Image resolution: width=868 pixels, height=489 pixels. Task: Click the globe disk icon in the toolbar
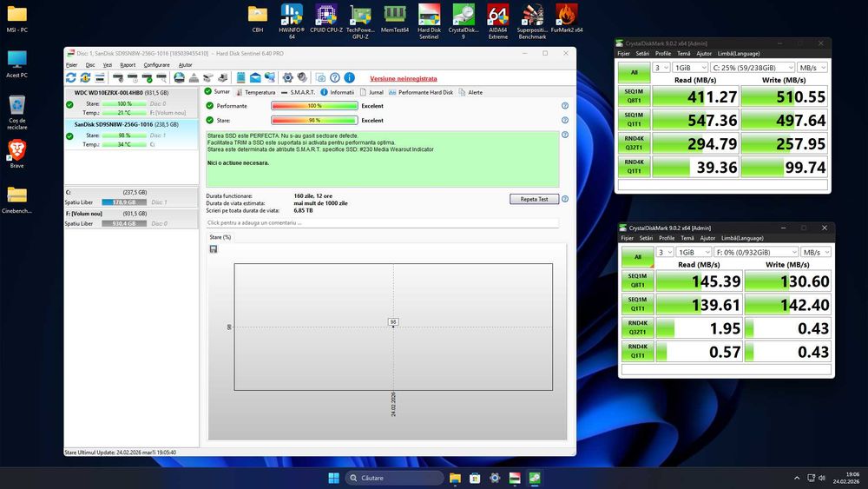pyautogui.click(x=180, y=77)
